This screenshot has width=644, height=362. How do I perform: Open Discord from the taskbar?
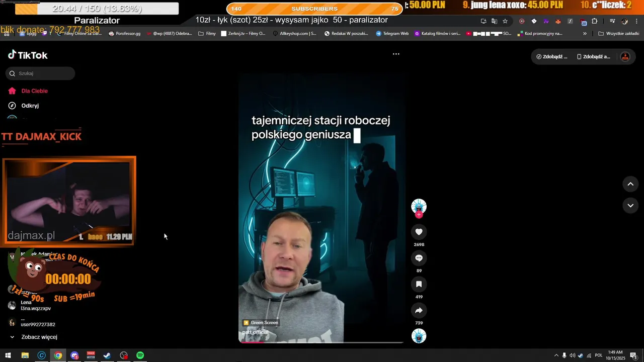[74, 355]
